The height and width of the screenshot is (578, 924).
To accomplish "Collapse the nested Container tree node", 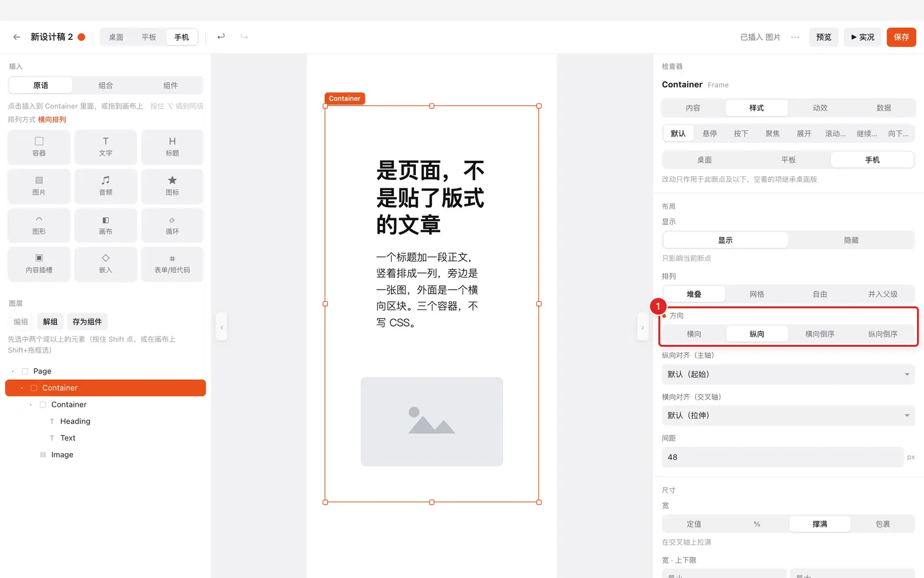I will pyautogui.click(x=31, y=405).
